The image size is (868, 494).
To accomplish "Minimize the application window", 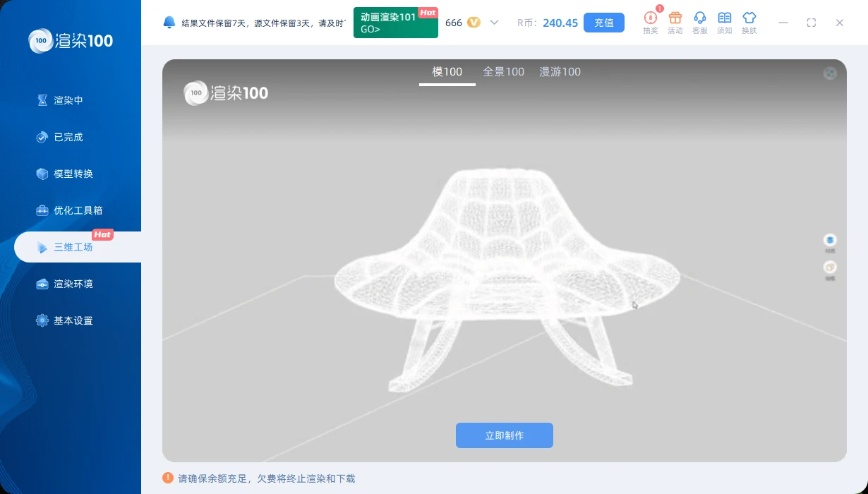I will click(x=783, y=23).
